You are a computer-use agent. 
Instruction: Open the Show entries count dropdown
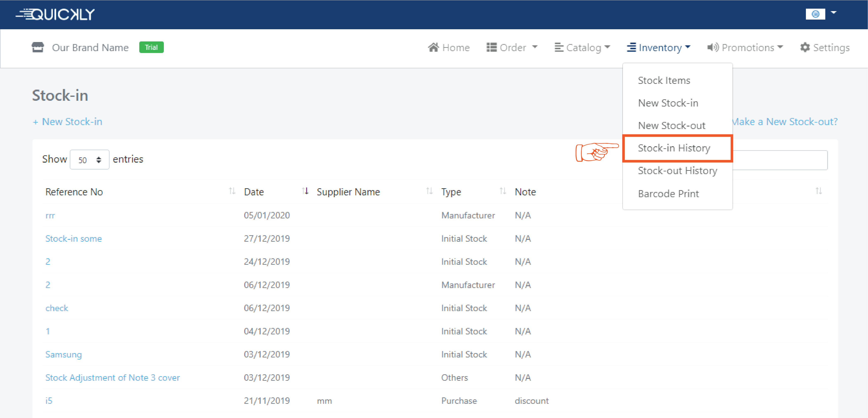point(89,159)
